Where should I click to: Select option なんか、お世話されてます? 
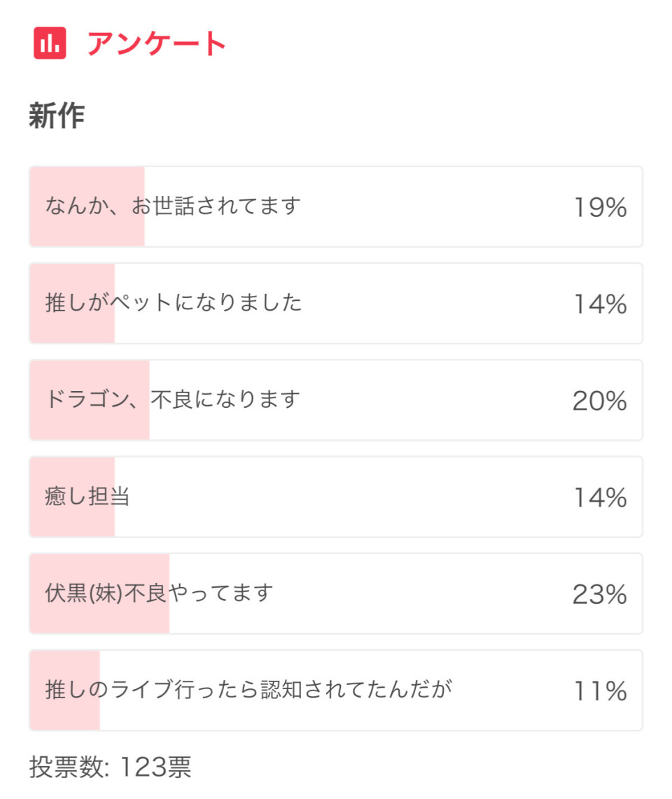(336, 206)
